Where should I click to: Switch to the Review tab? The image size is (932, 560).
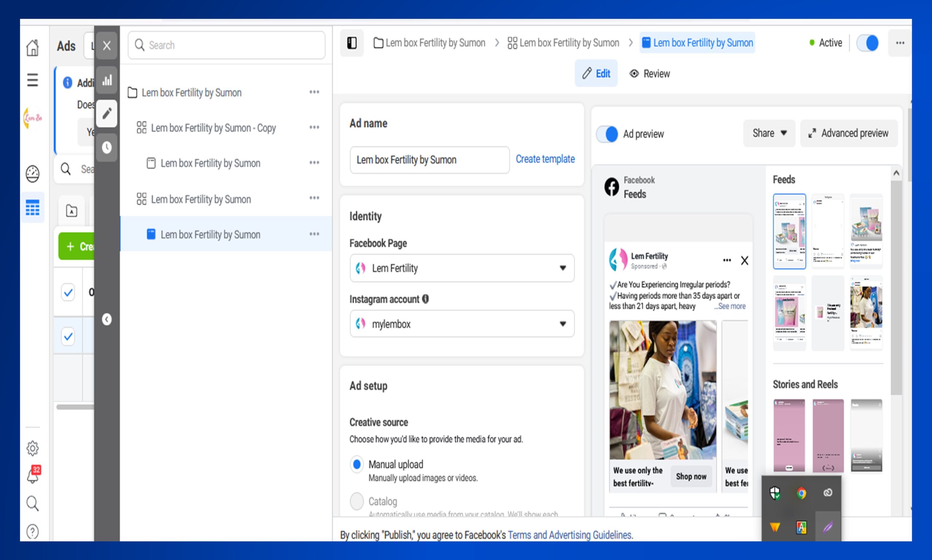pos(650,74)
